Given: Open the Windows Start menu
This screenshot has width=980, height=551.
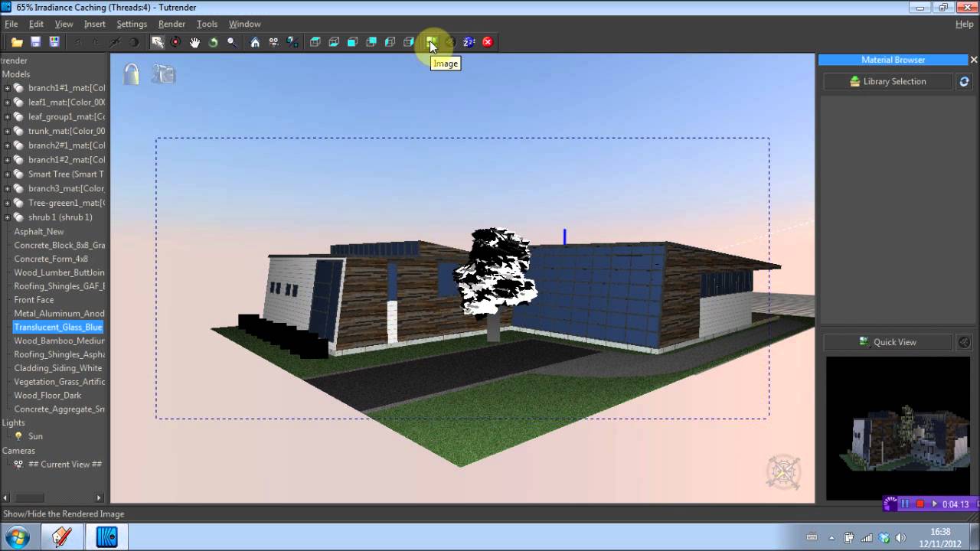Looking at the screenshot, I should [17, 536].
